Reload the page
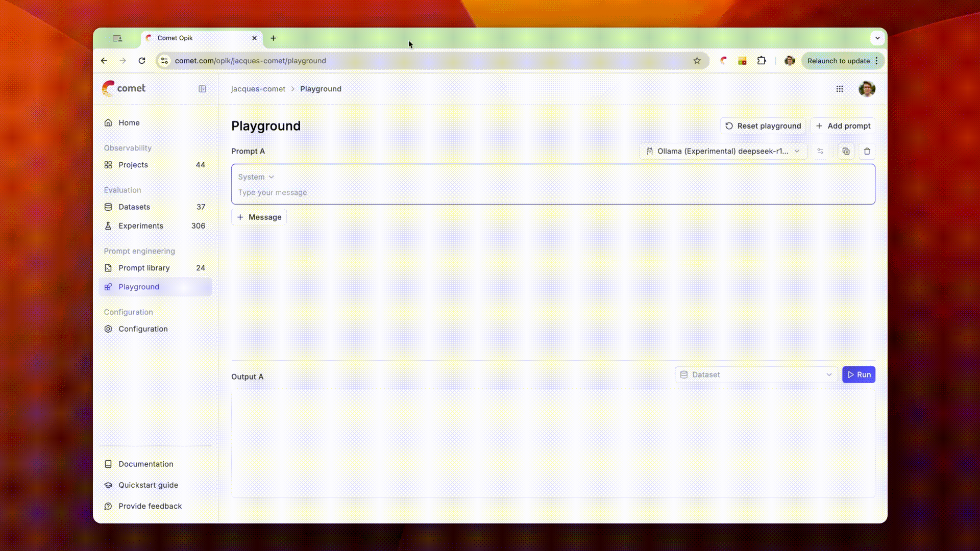 (142, 61)
